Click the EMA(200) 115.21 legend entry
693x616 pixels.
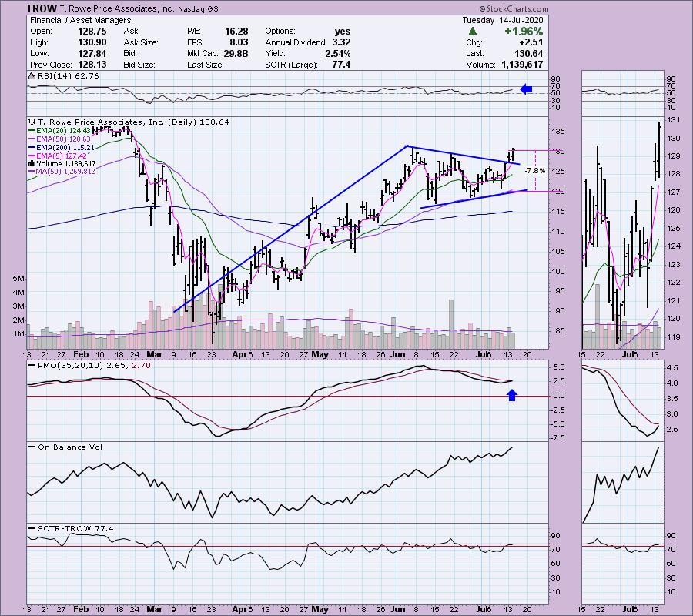[x=61, y=147]
